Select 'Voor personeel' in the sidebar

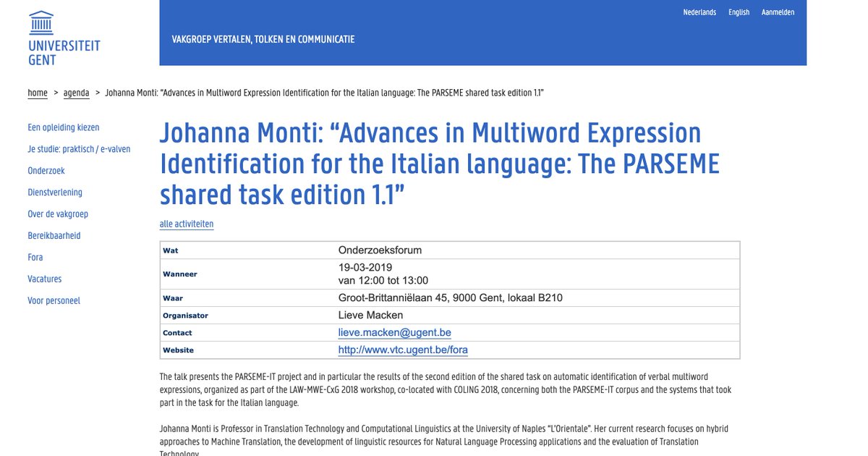54,300
